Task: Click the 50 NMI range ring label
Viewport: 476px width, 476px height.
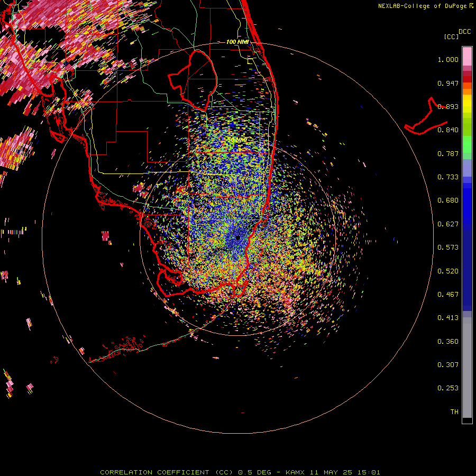Action: (x=237, y=140)
